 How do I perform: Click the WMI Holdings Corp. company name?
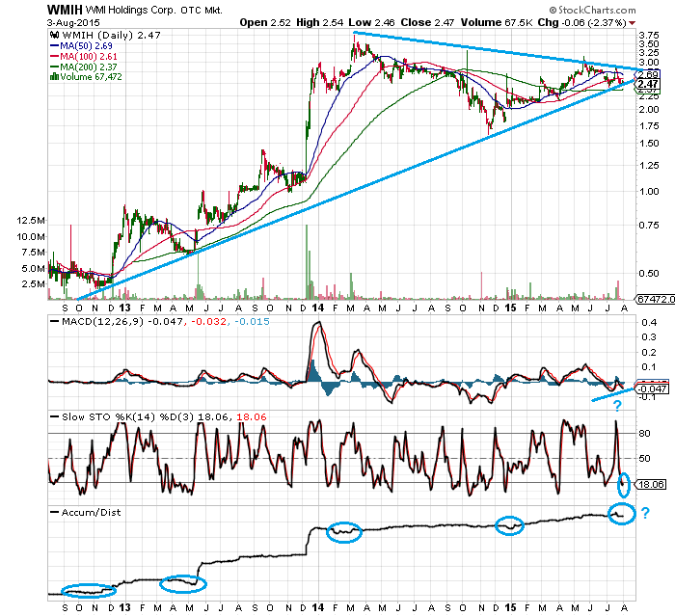coord(130,10)
